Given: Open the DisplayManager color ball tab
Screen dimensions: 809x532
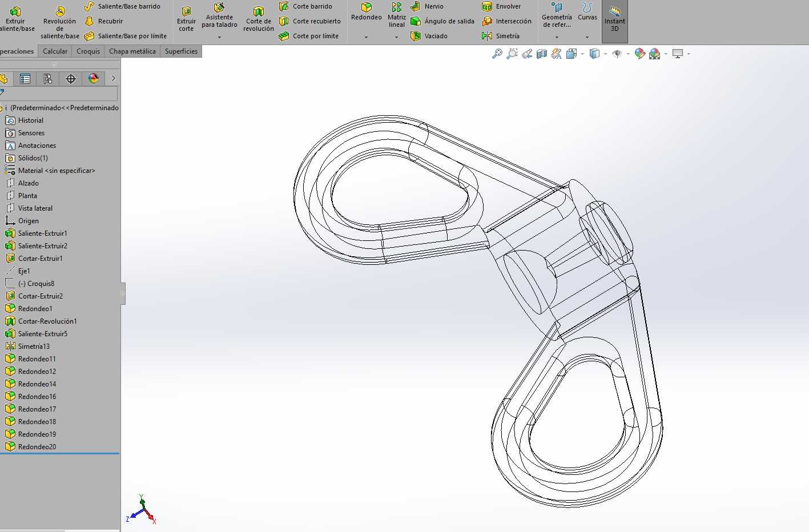Looking at the screenshot, I should (x=94, y=79).
